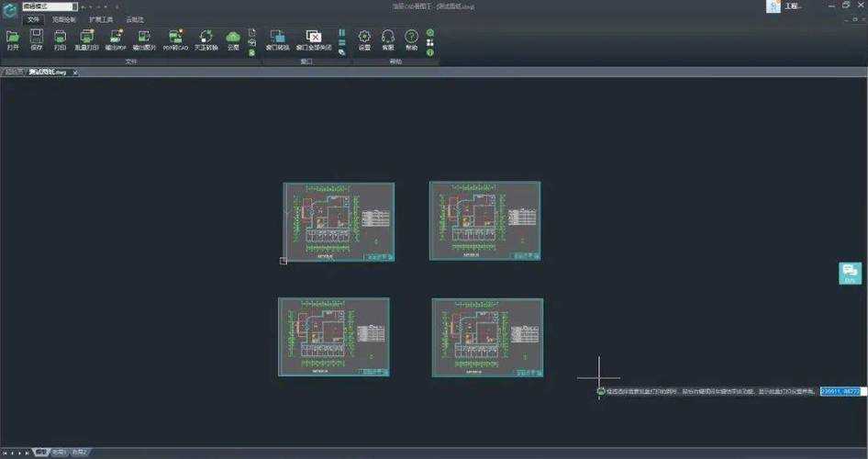Select the top-left drawing sheet thumbnail
This screenshot has height=459, width=868.
[339, 221]
